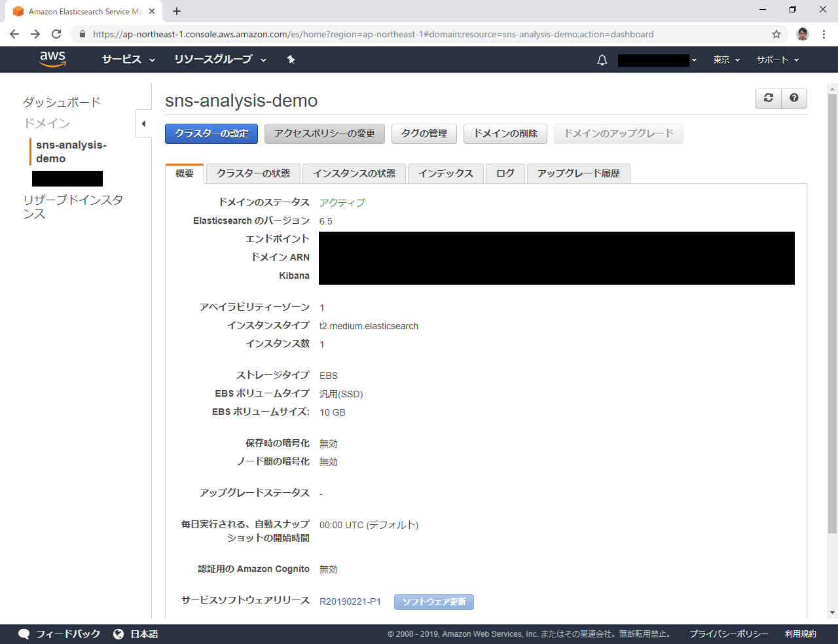Click the ドメインの削除 button

(x=505, y=134)
